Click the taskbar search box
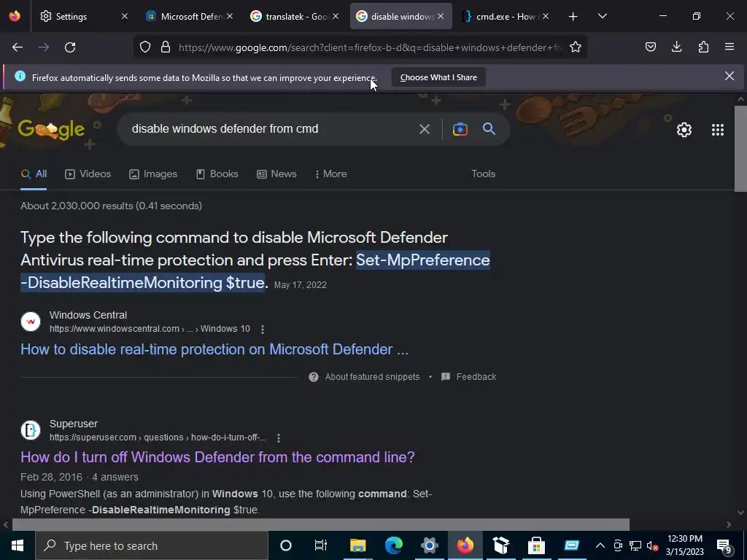Image resolution: width=747 pixels, height=560 pixels. (x=152, y=545)
